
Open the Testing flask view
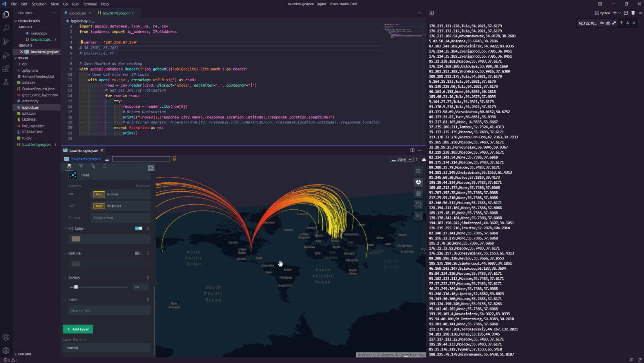6,82
